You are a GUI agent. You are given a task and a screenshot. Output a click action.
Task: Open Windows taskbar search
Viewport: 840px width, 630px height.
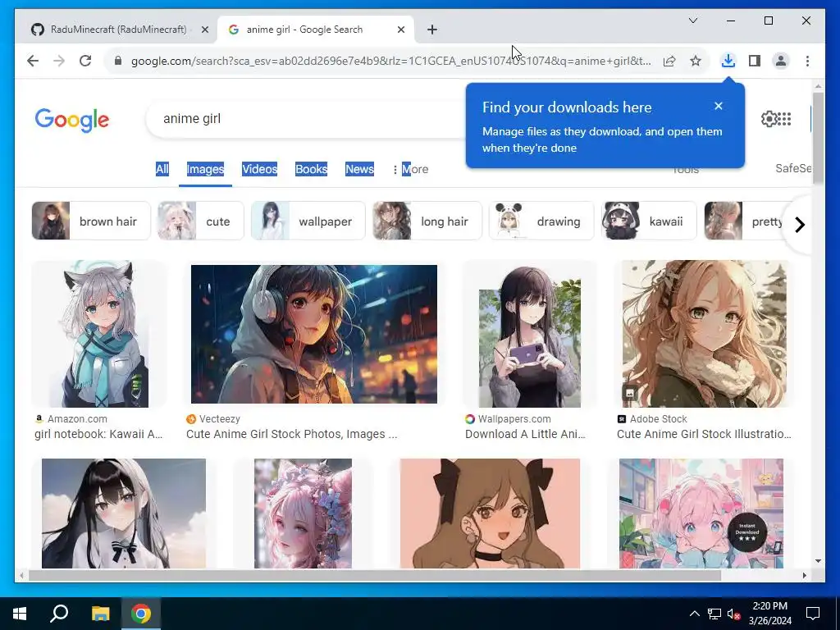[x=59, y=614]
